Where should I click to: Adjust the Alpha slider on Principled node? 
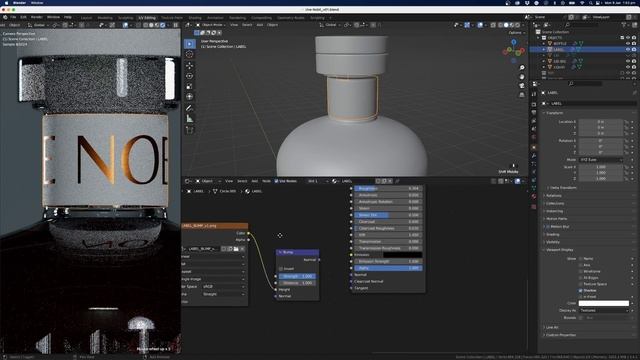pos(388,268)
